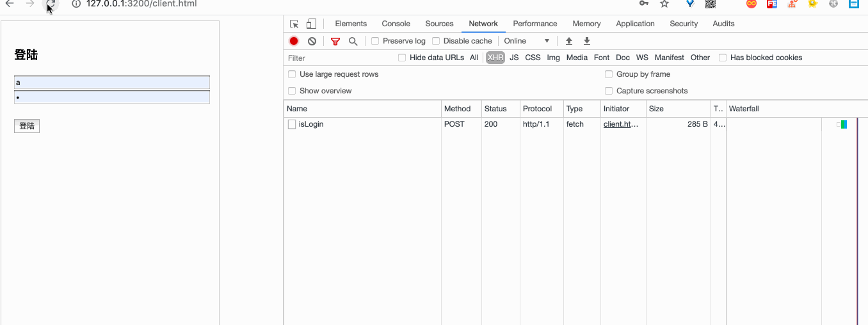The height and width of the screenshot is (325, 868).
Task: Stop recording the network log
Action: coord(294,41)
